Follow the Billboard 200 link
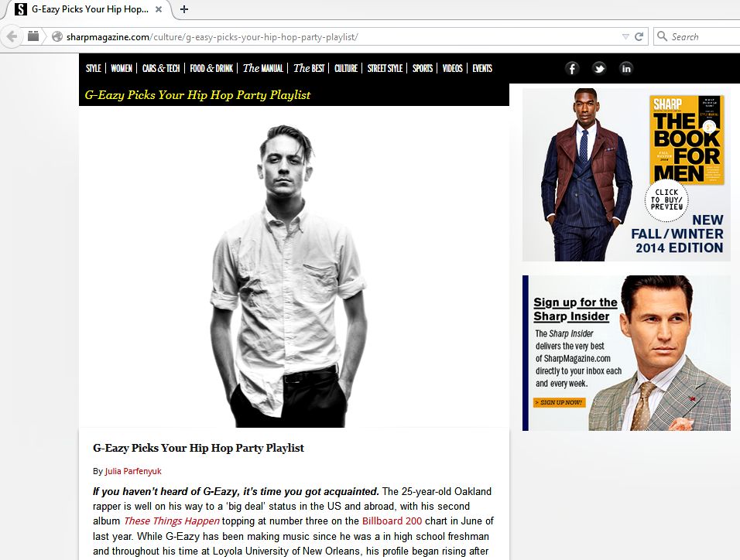 pyautogui.click(x=392, y=521)
